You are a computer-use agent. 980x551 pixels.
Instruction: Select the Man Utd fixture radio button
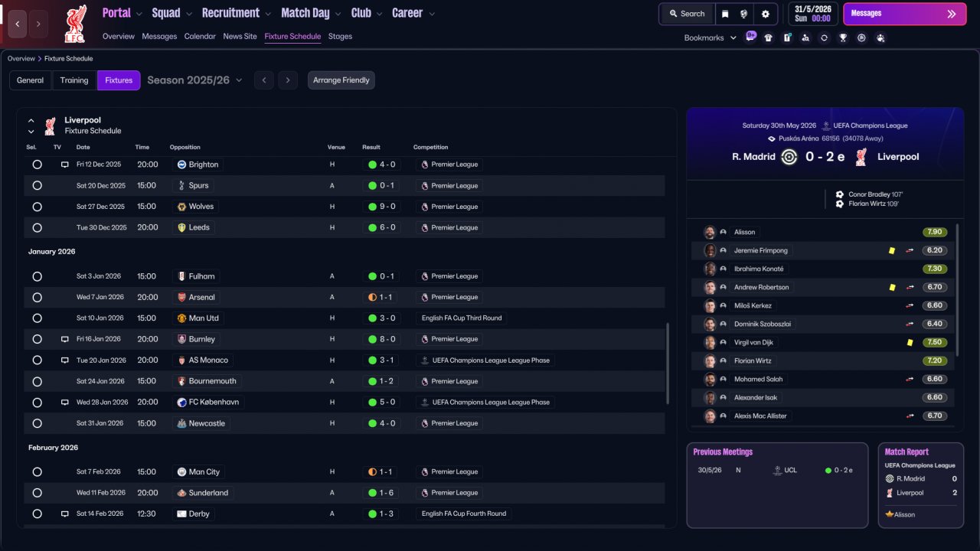(37, 318)
